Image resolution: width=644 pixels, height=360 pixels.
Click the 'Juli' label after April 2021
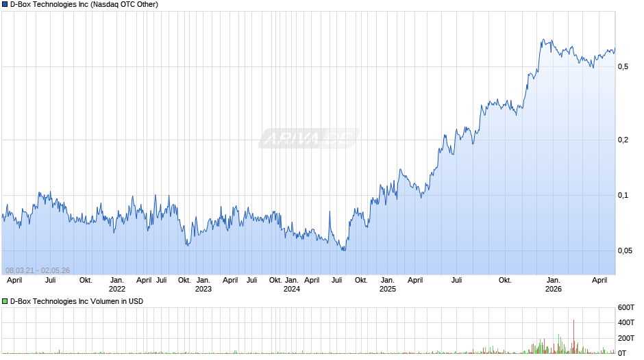51,281
